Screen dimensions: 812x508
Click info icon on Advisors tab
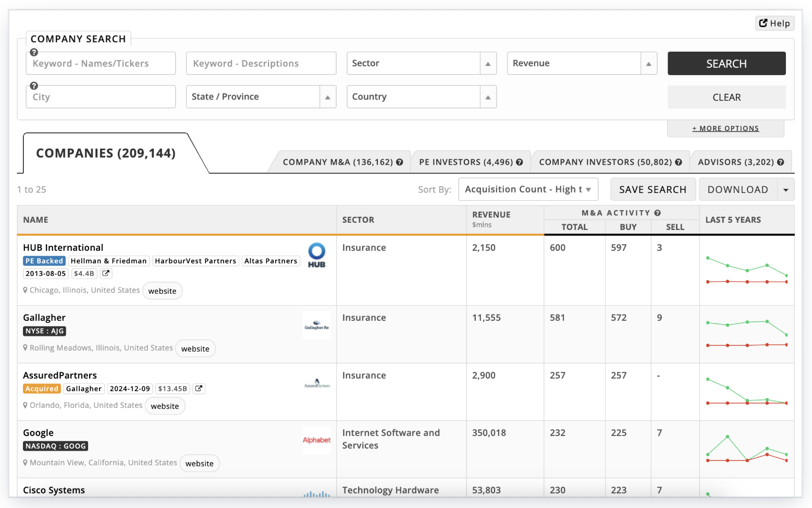(780, 162)
